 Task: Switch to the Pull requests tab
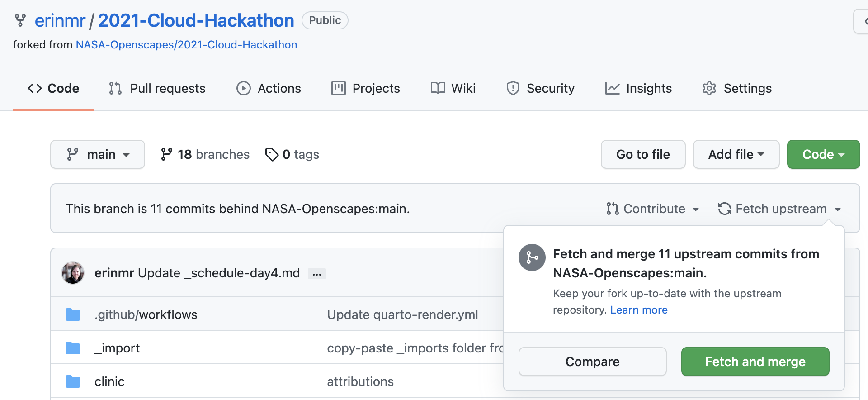157,88
